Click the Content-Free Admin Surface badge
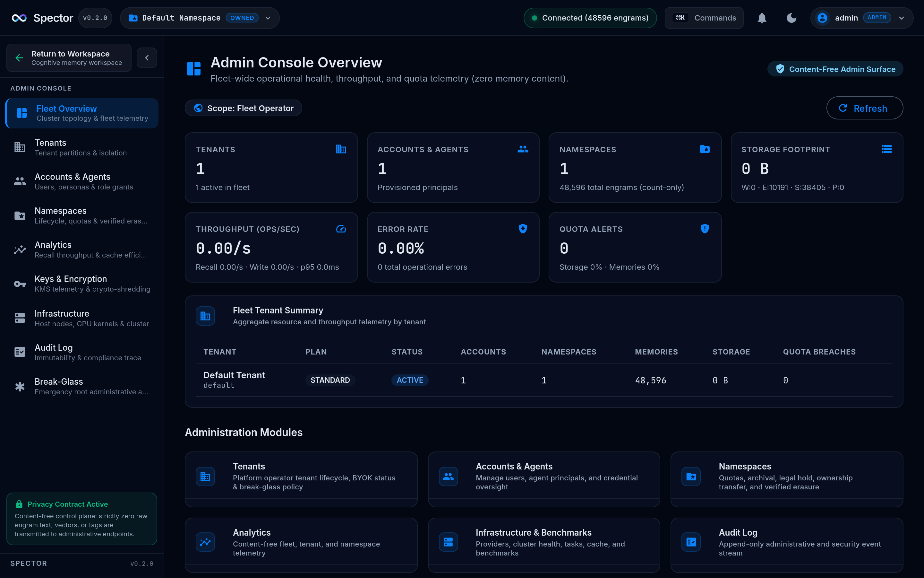The height and width of the screenshot is (578, 924). (x=835, y=69)
